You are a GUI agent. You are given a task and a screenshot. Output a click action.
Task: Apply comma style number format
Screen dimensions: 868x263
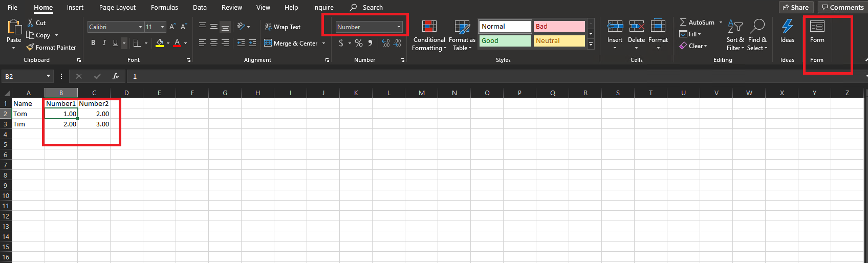point(370,43)
